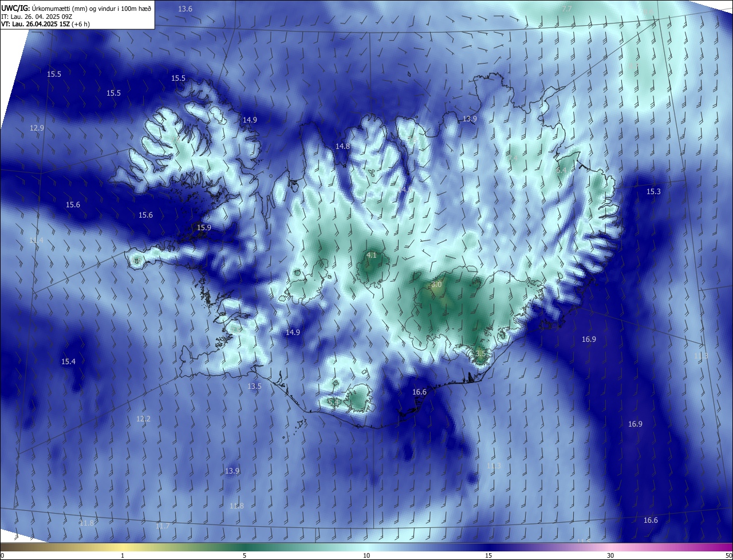Click the 'UWC/IG: Úrkomumætti (mm)' title line
Screen dimensions: 733x560
click(x=76, y=8)
